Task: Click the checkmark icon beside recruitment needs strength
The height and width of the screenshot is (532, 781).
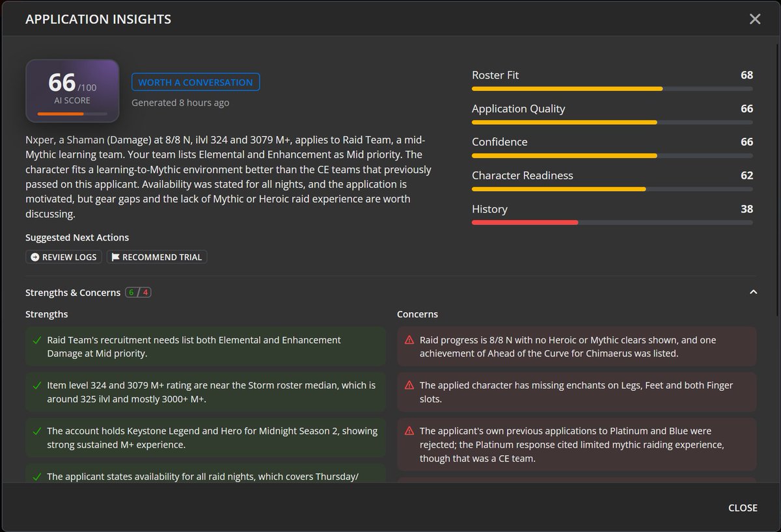Action: (37, 340)
